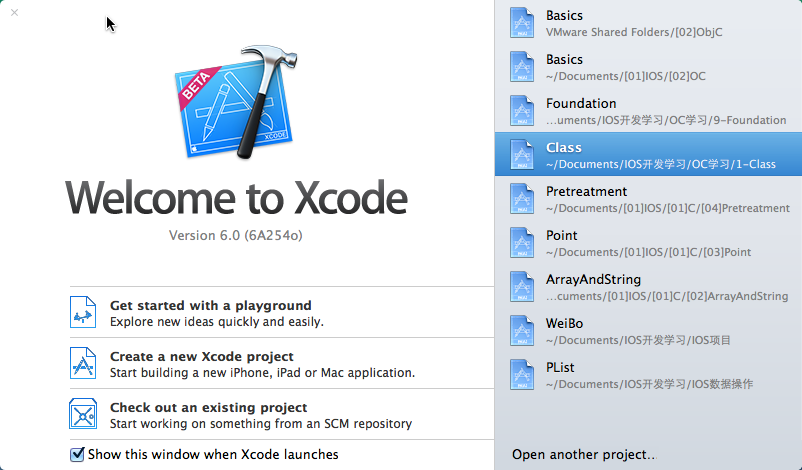Open the Point recent project
Image resolution: width=802 pixels, height=470 pixels.
point(648,242)
